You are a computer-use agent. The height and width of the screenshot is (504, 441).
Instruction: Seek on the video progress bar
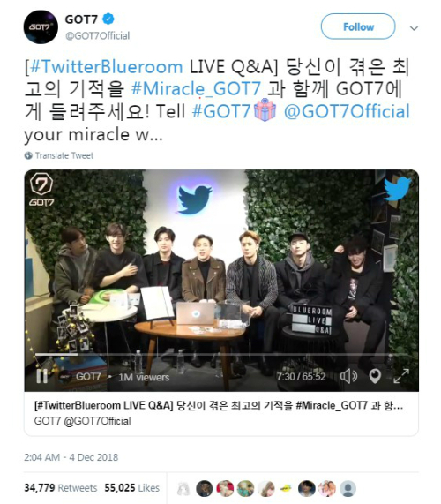(x=221, y=355)
